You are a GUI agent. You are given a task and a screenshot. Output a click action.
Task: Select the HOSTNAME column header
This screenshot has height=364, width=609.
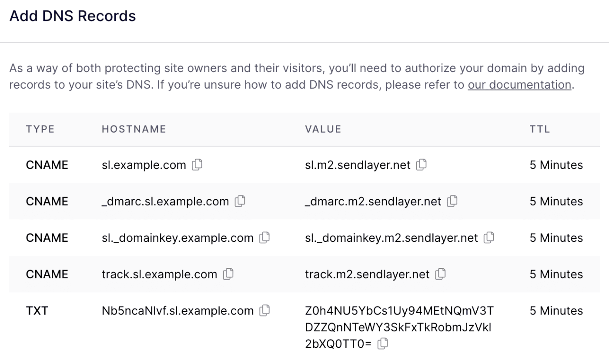click(134, 129)
